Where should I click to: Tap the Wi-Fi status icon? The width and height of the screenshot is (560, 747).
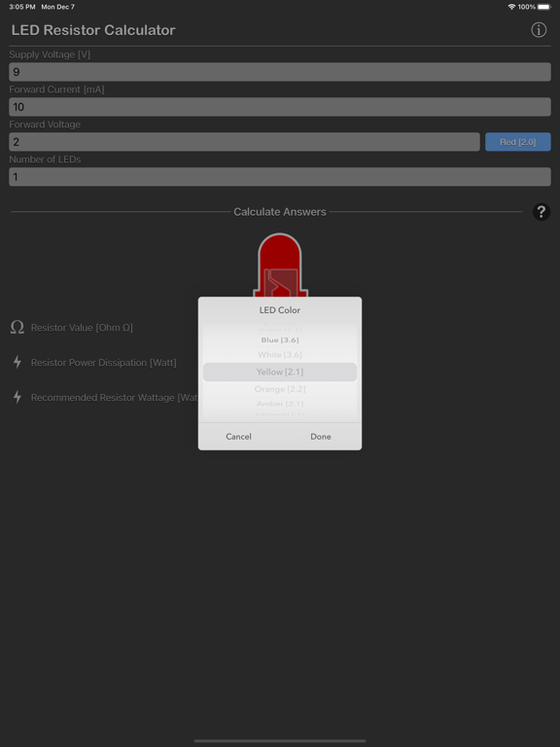pos(511,7)
